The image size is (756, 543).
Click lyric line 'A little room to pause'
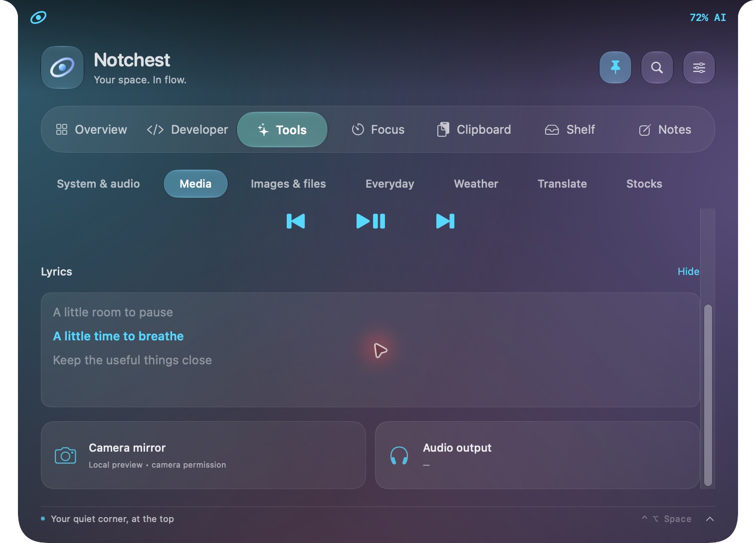point(113,312)
